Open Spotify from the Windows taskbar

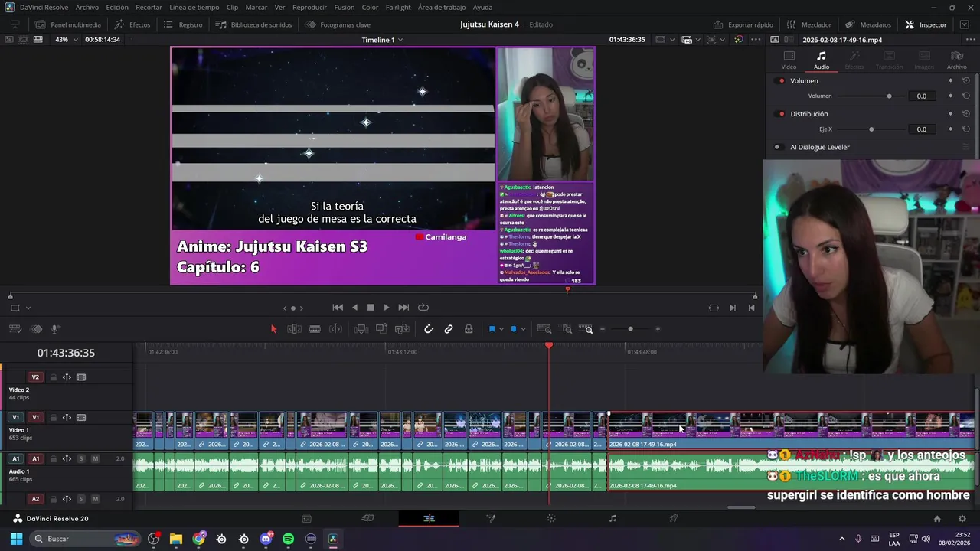(x=288, y=539)
